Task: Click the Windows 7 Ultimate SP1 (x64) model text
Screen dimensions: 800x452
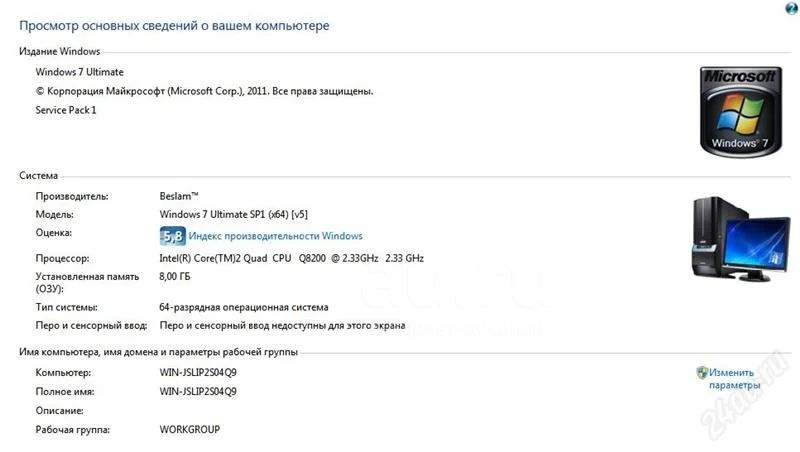Action: click(x=234, y=214)
